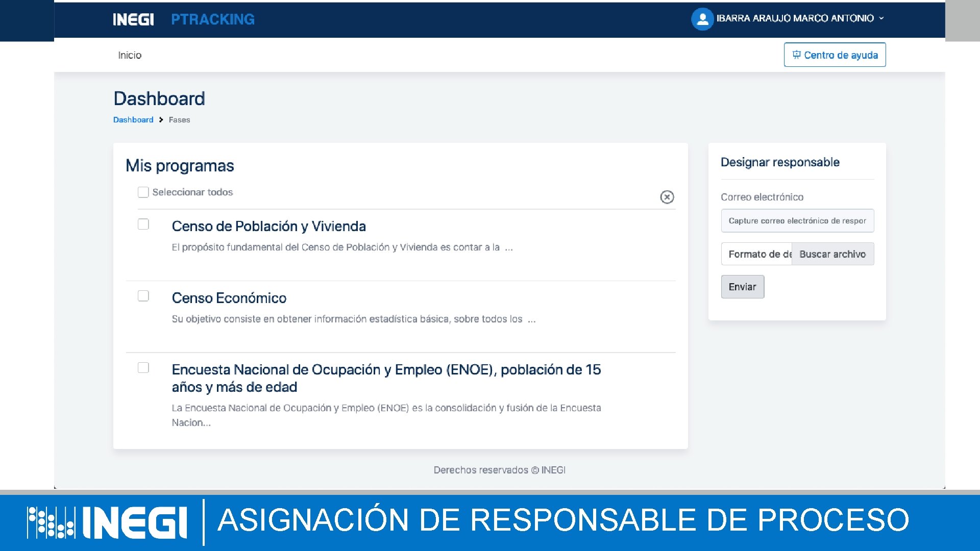This screenshot has height=551, width=980.
Task: Click the help icon in Centro de ayuda
Action: [796, 55]
